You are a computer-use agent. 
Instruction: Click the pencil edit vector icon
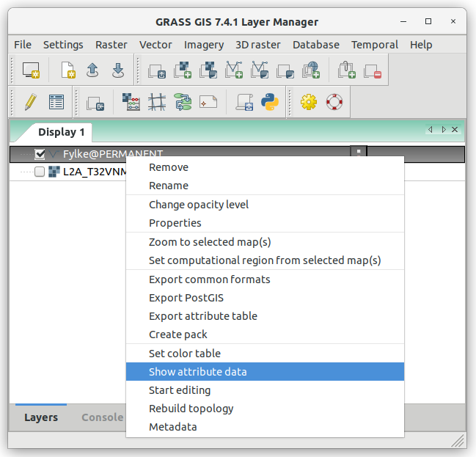[x=30, y=102]
